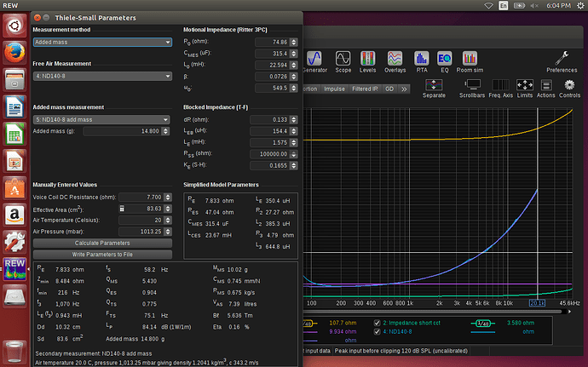
Task: Switch to the Filtered IR tab
Action: coord(365,89)
